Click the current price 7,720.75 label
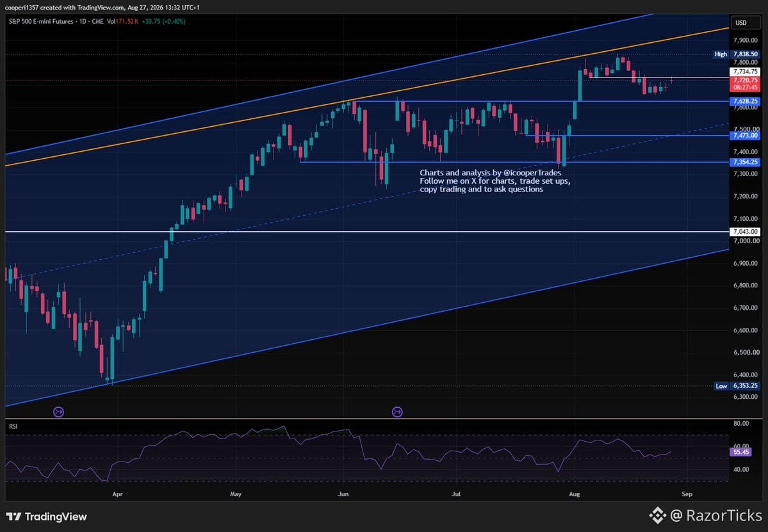Screen dimensions: 768x532 745,80
